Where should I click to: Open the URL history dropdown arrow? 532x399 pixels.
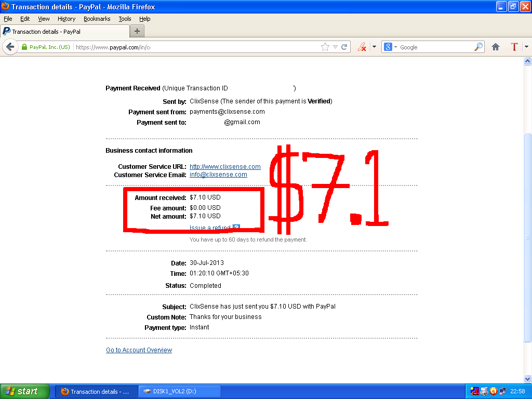click(335, 47)
